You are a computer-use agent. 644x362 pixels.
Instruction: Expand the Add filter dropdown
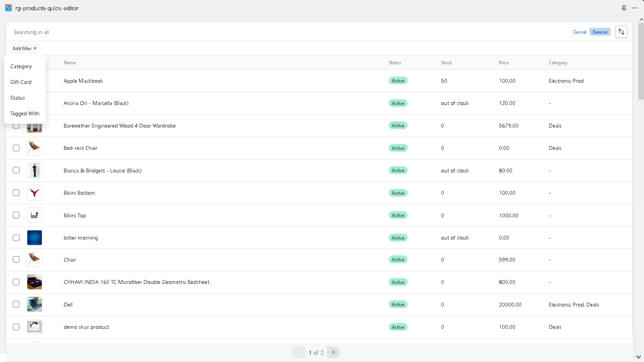coord(25,48)
